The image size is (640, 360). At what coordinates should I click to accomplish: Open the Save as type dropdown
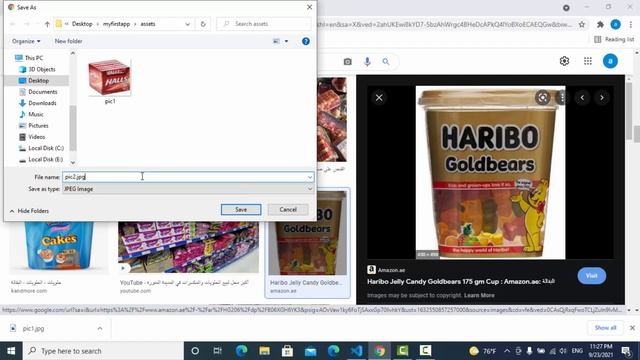[x=188, y=189]
